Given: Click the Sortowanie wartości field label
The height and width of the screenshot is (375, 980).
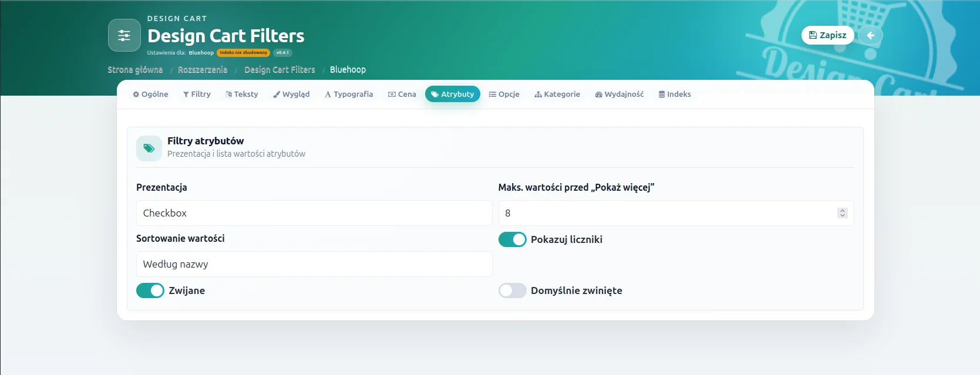Looking at the screenshot, I should click(x=180, y=238).
